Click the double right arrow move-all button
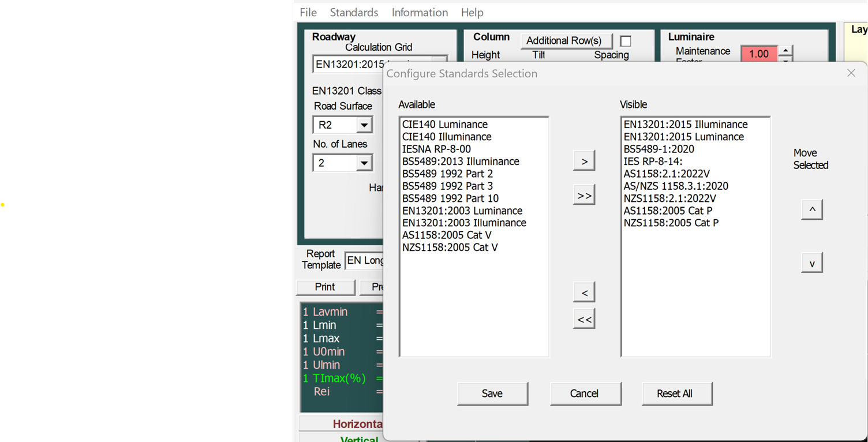The width and height of the screenshot is (868, 442). (584, 196)
